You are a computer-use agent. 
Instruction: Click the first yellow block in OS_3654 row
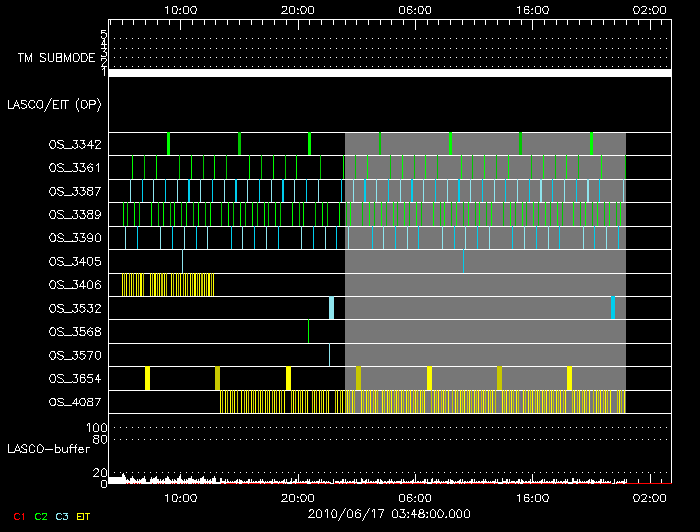coord(147,378)
